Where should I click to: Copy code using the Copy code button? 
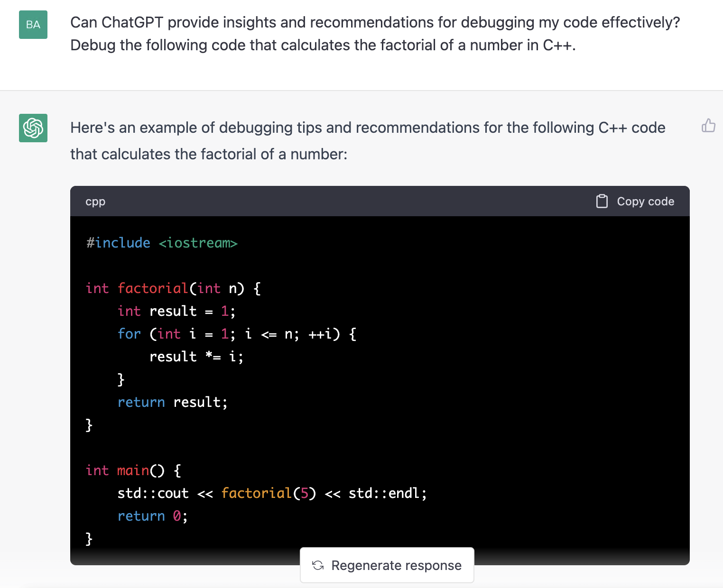point(635,201)
